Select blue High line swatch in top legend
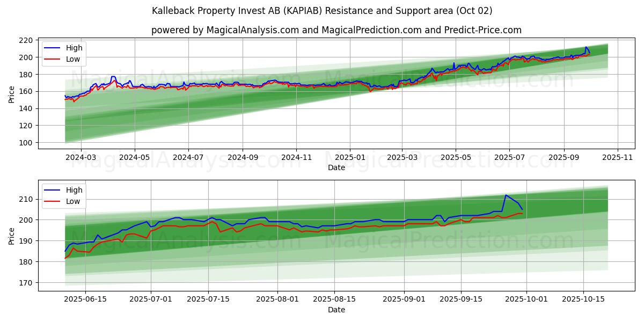644x322 pixels. [53, 48]
